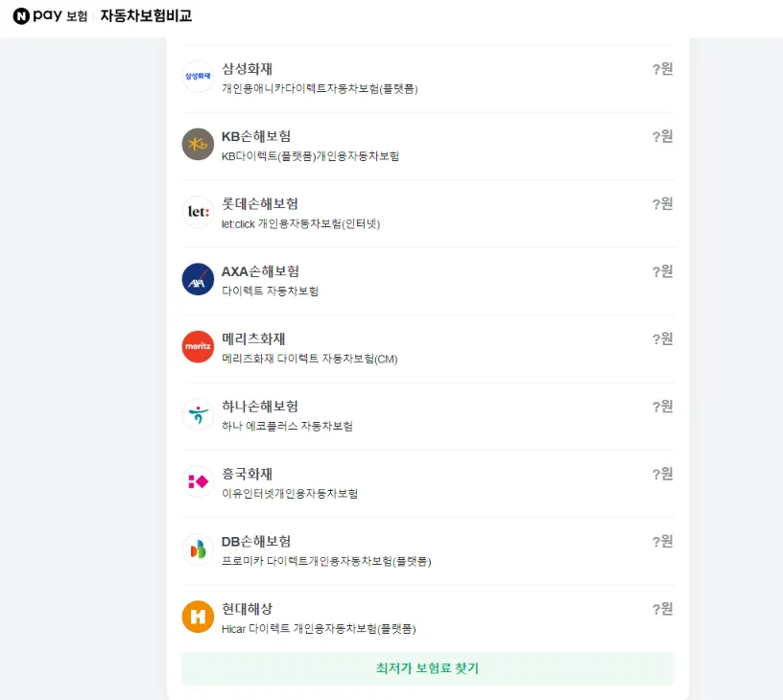Click the 하나손해보험 logo icon
The height and width of the screenshot is (700, 783).
click(198, 413)
